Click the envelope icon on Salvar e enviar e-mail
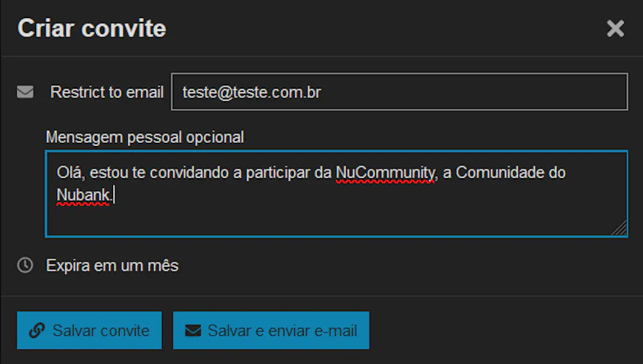This screenshot has height=364, width=643. tap(193, 331)
